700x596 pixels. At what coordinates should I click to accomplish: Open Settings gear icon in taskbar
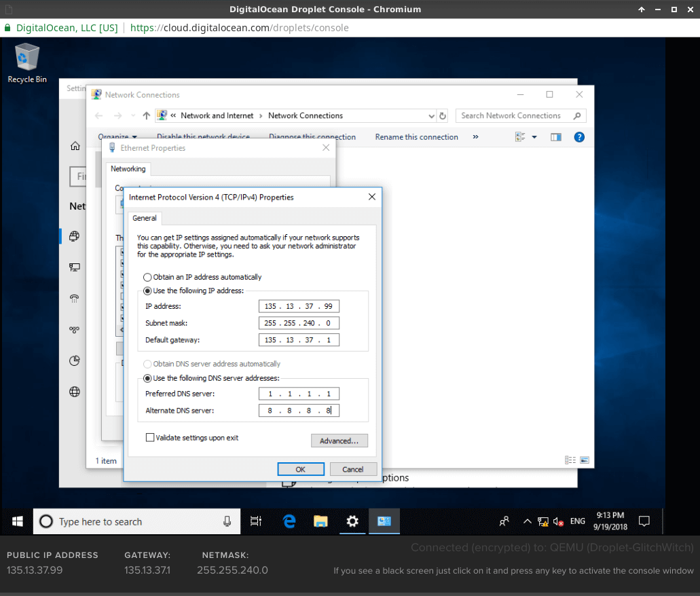pyautogui.click(x=352, y=521)
